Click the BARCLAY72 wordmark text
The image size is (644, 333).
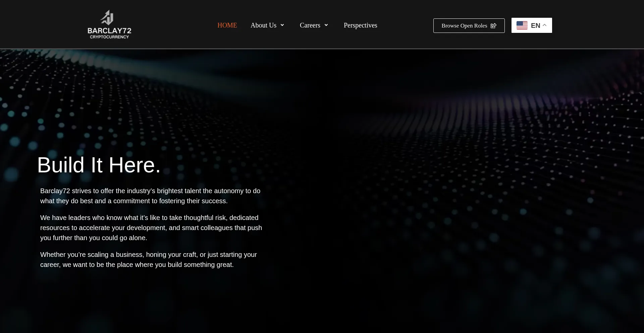pyautogui.click(x=109, y=31)
